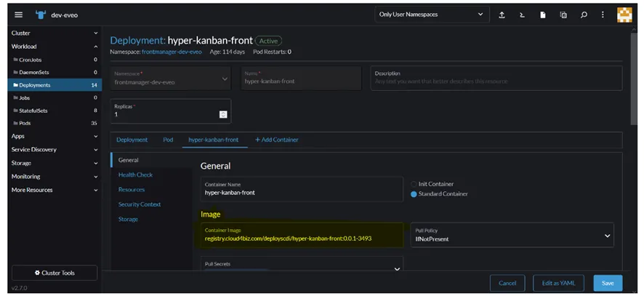Switch to the Deployment tab
The width and height of the screenshot is (644, 296).
pyautogui.click(x=132, y=140)
